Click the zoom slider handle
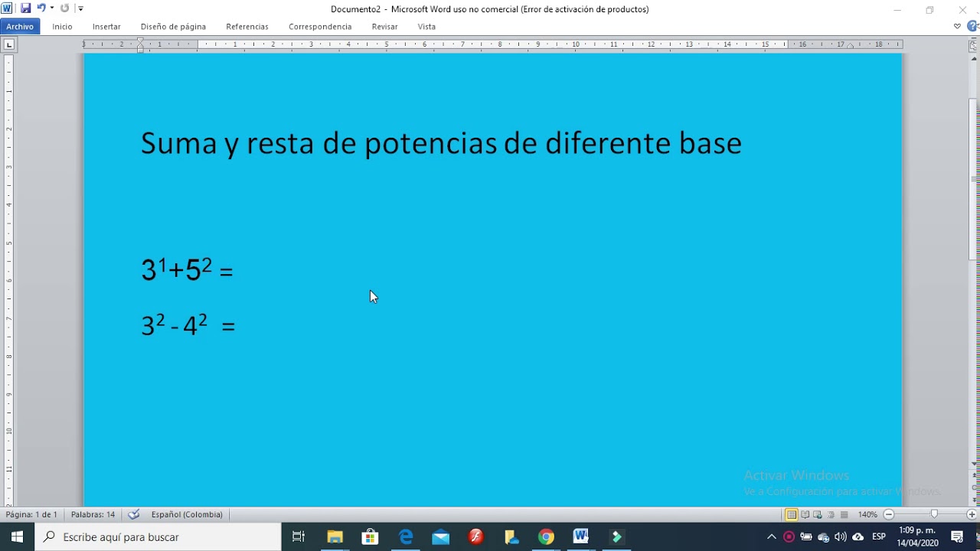980x551 pixels. coord(934,514)
